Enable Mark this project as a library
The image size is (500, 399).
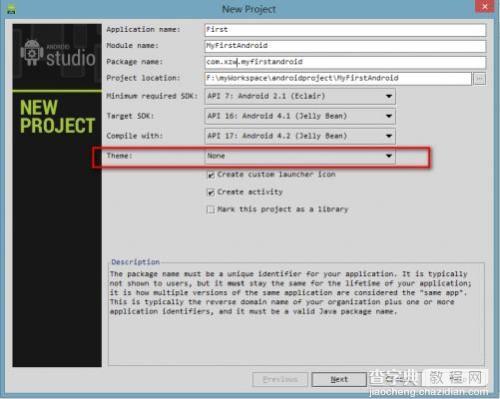click(x=211, y=210)
